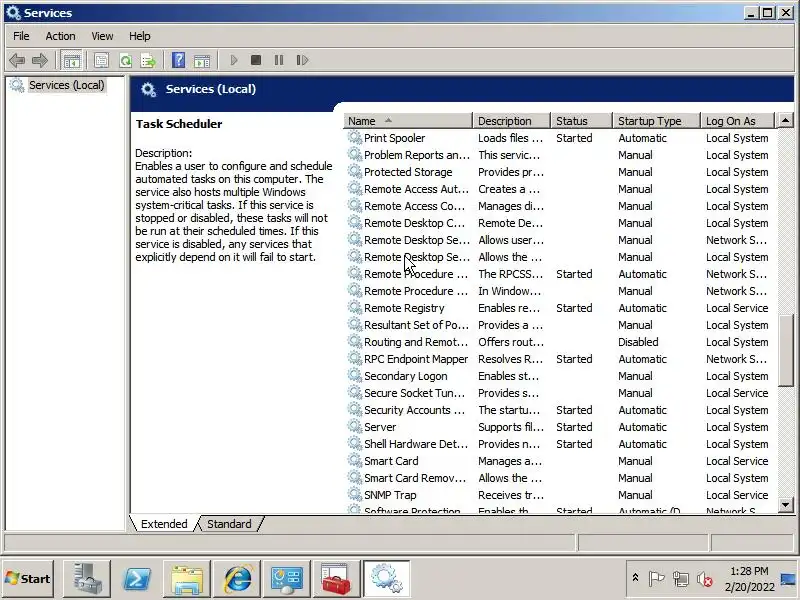Click the network tray icon

tap(680, 579)
